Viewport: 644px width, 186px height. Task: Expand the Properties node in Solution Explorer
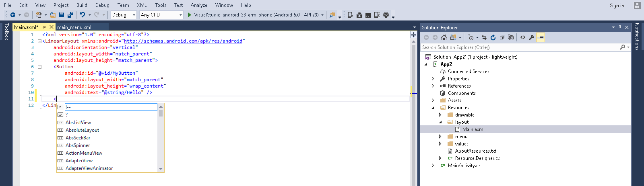pos(433,79)
